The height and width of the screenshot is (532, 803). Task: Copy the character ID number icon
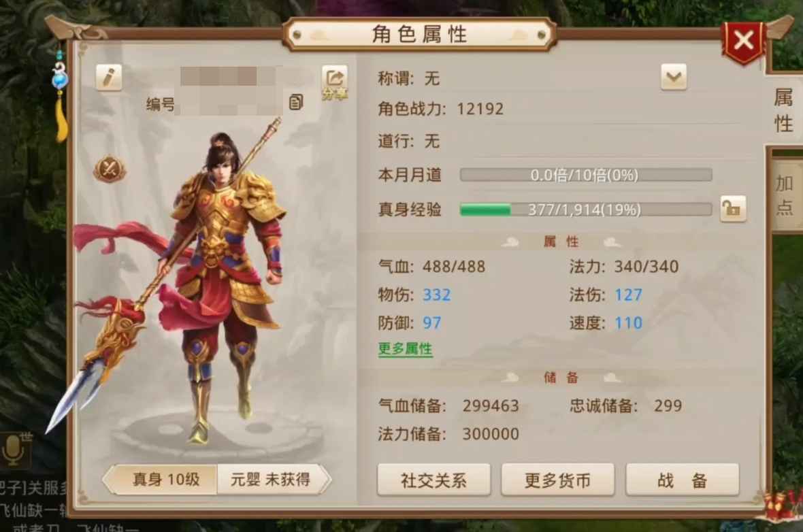[296, 102]
